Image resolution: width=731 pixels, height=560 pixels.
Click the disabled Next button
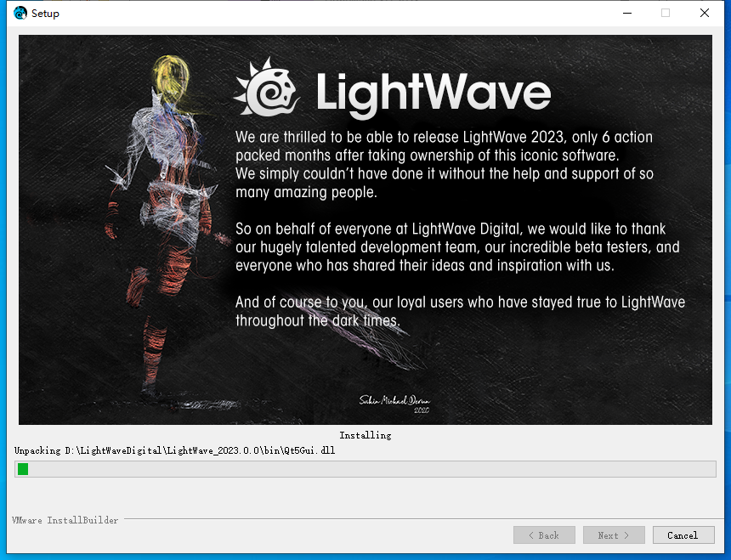pos(614,535)
